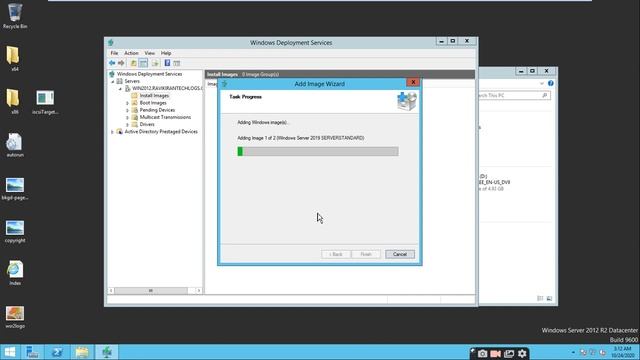Collapse the Servers tree node

coord(113,81)
